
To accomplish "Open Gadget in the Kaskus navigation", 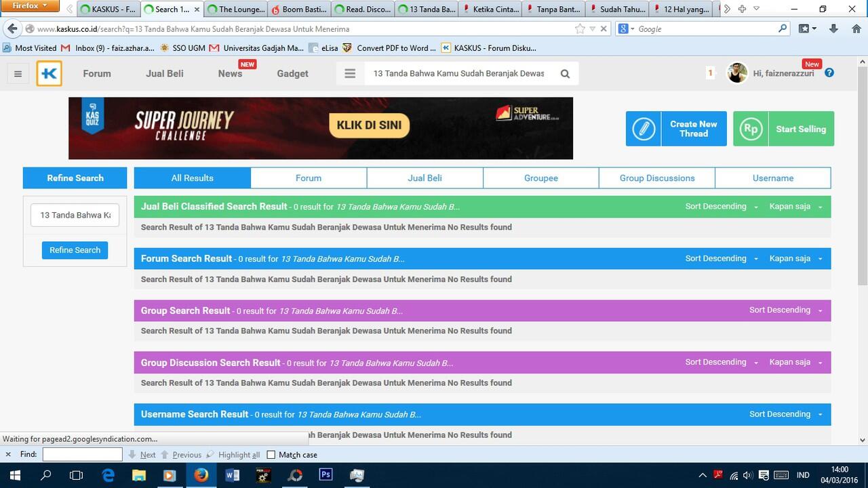I will tap(292, 74).
